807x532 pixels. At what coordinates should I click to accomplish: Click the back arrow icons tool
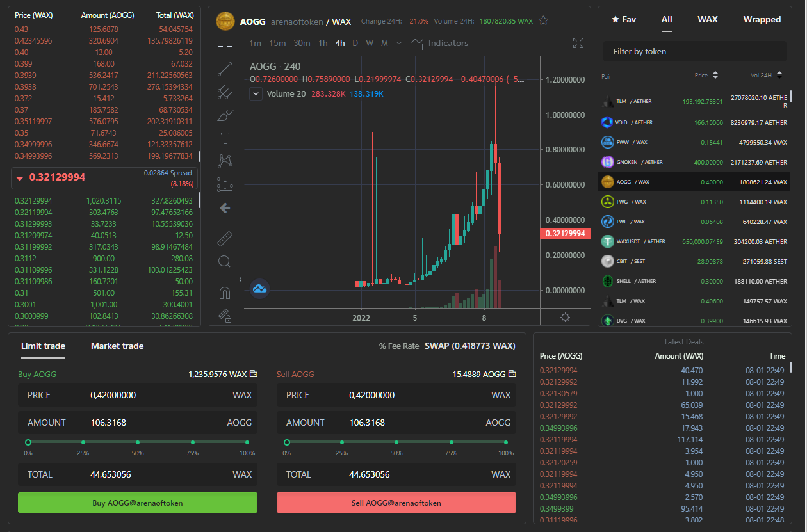[x=225, y=208]
